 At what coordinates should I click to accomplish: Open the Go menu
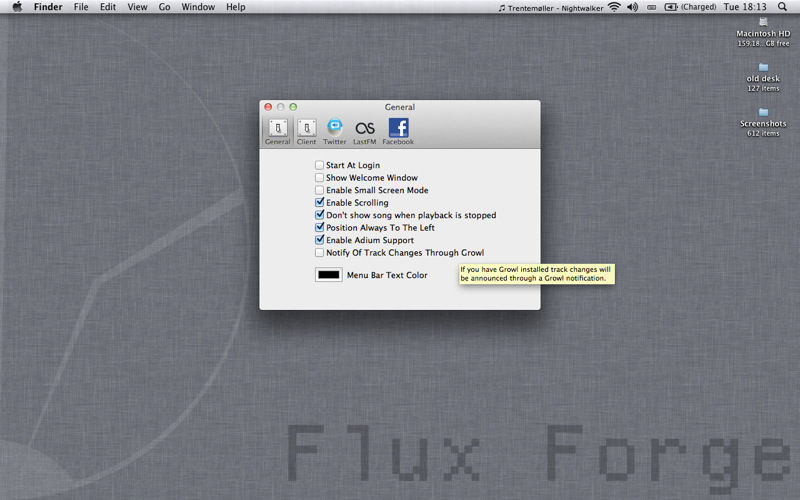[164, 7]
